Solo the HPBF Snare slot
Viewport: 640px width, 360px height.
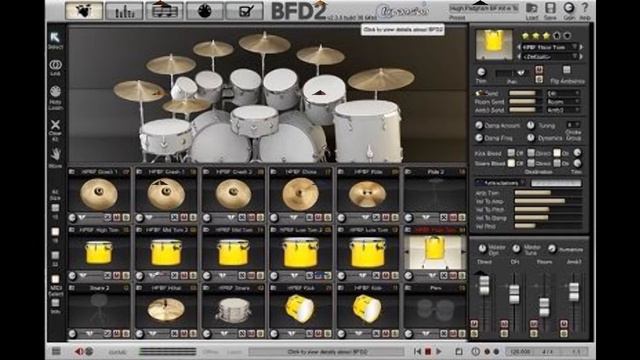260,333
